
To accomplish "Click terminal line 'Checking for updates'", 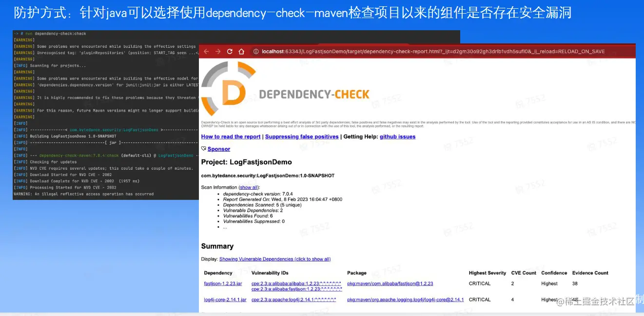I will point(54,162).
